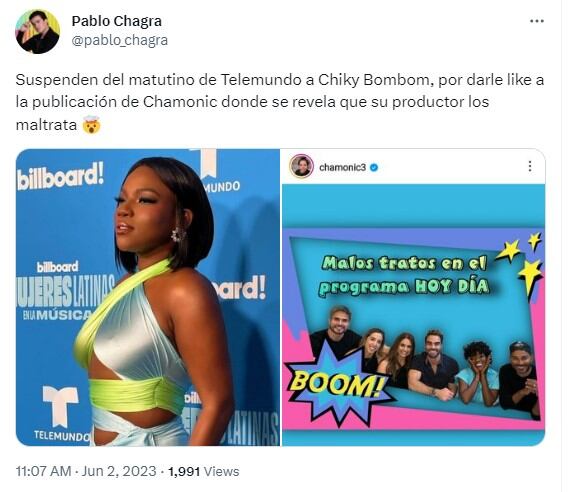
Task: Click the yellow stars graphic in post
Action: coord(521,264)
